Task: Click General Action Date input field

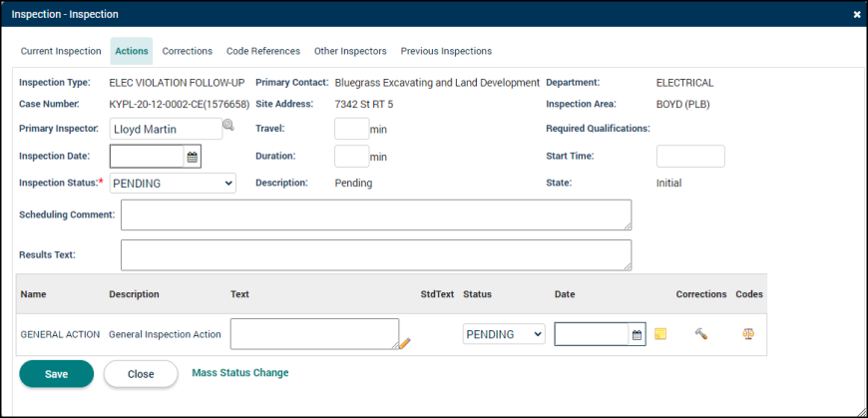Action: pyautogui.click(x=592, y=334)
